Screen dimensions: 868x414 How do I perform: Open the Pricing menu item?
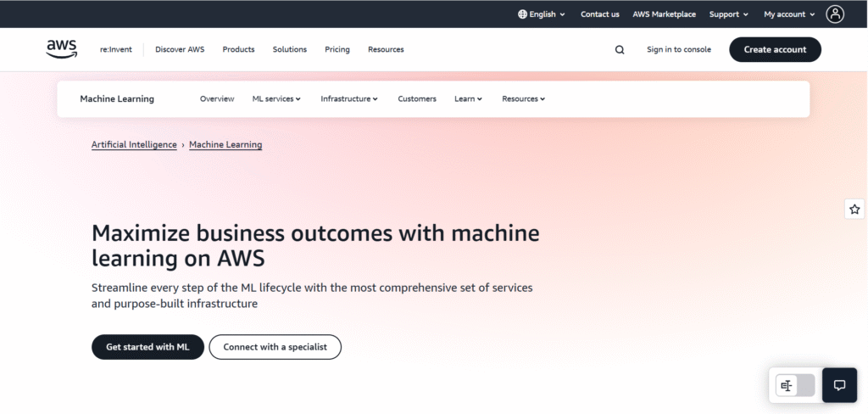click(x=337, y=50)
